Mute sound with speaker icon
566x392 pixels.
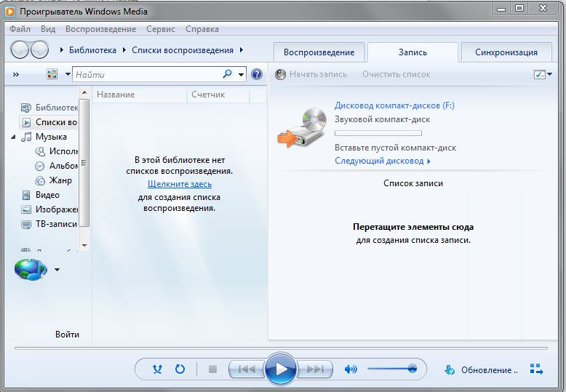point(350,369)
